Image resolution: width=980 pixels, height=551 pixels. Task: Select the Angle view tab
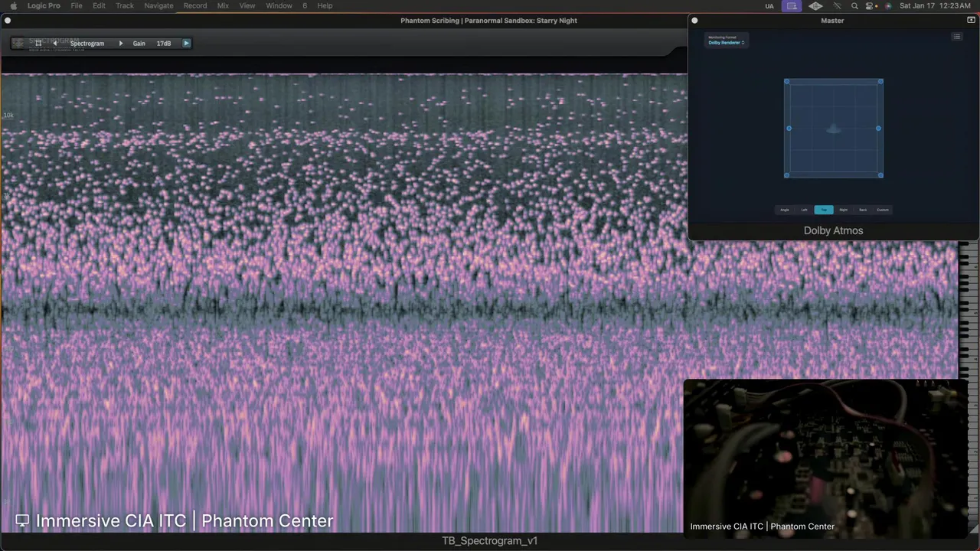784,210
